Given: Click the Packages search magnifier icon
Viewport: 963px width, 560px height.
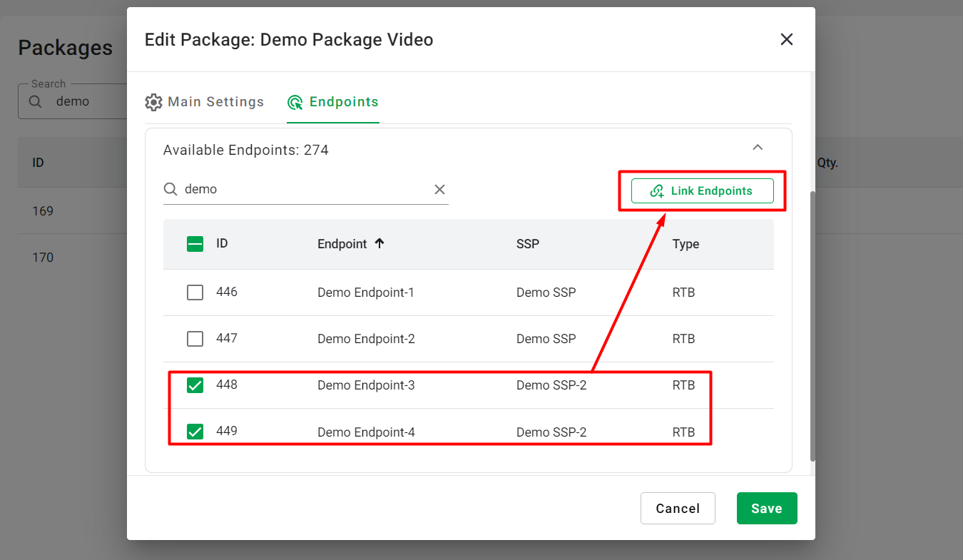Looking at the screenshot, I should [35, 101].
